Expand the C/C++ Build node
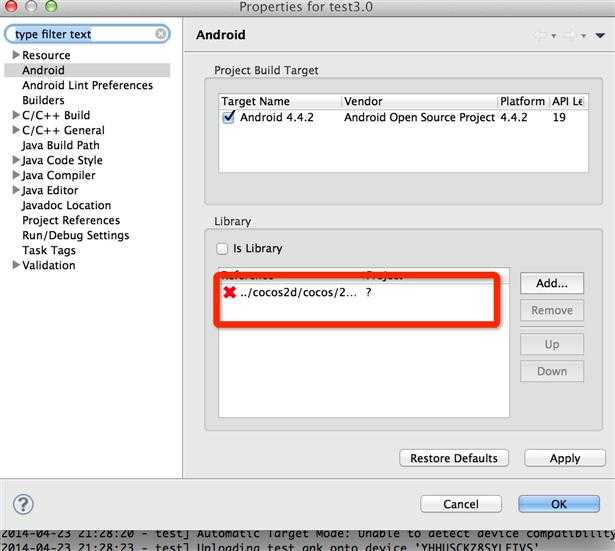Screen dimensions: 615x551 (x=16, y=115)
